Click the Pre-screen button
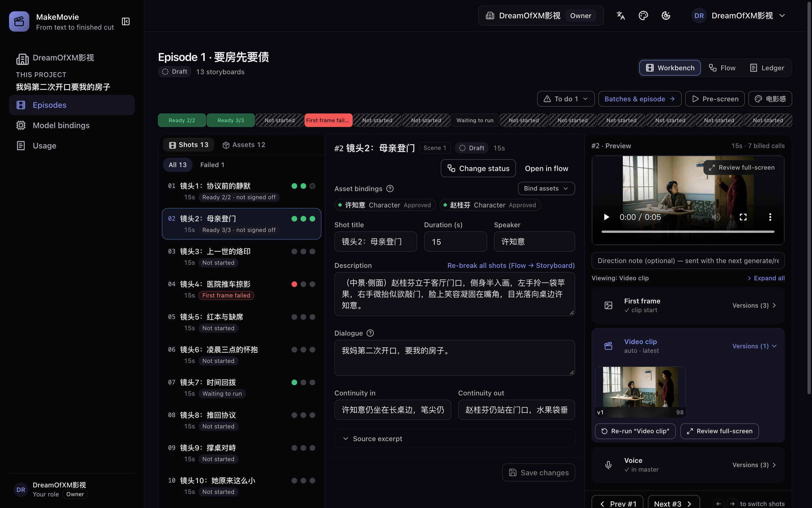Viewport: 812px width, 508px height. (715, 99)
